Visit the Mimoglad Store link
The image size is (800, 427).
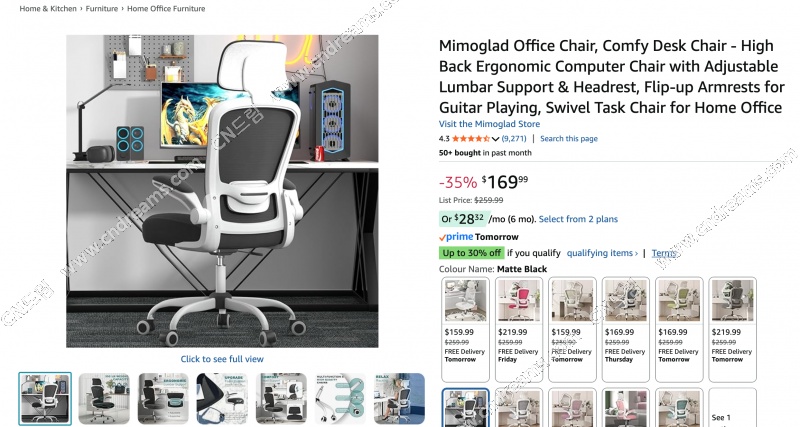pos(489,124)
